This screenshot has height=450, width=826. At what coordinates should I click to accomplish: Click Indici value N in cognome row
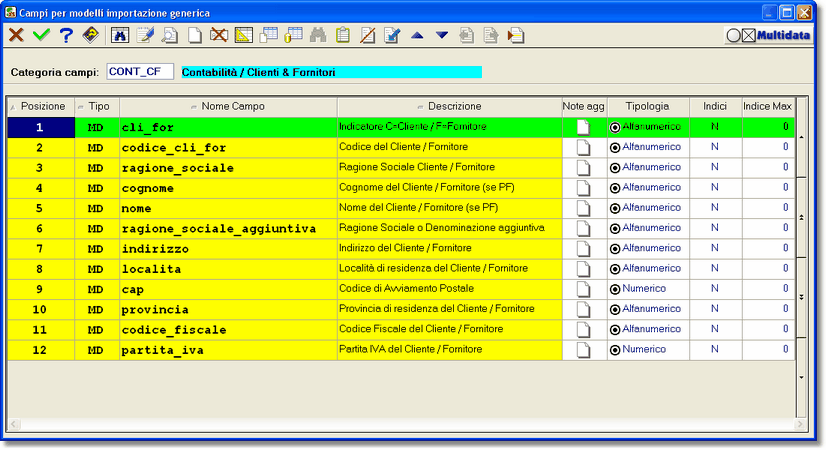[x=715, y=188]
